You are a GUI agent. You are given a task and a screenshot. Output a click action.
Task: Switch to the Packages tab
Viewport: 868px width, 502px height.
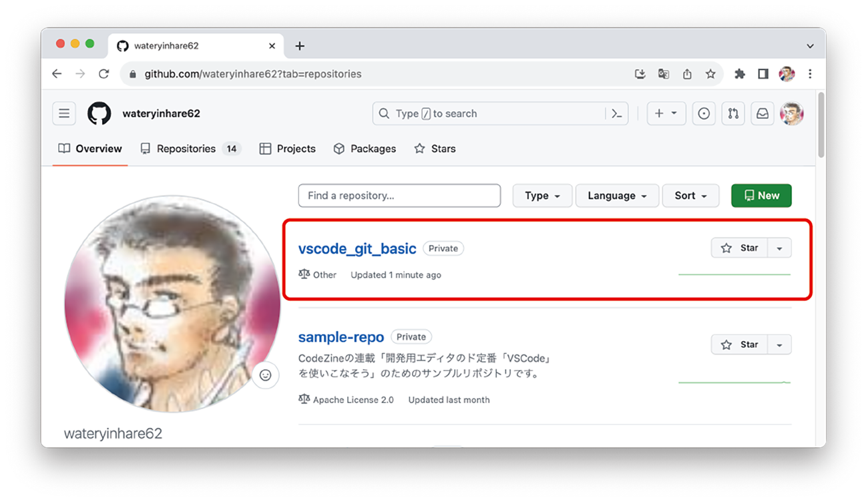[x=365, y=149]
